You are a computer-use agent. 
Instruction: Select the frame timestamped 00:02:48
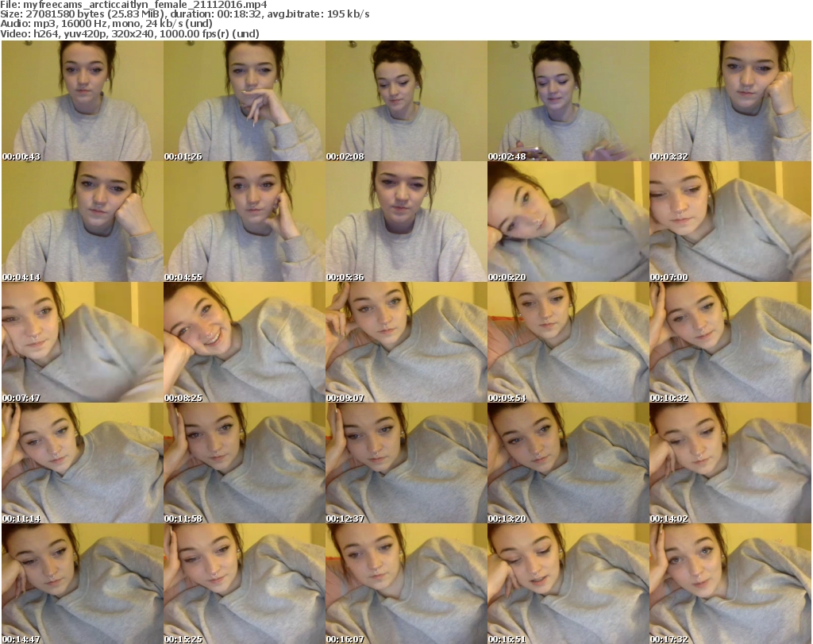568,101
